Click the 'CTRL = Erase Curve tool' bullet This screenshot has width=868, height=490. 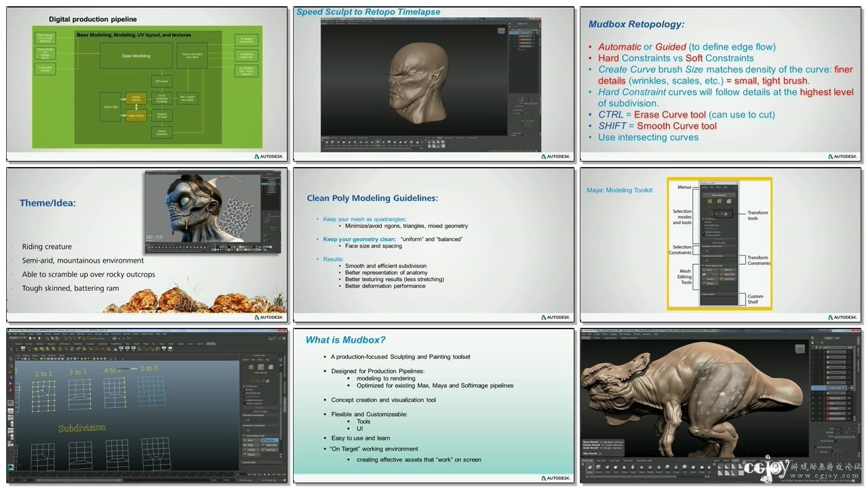[x=686, y=115]
